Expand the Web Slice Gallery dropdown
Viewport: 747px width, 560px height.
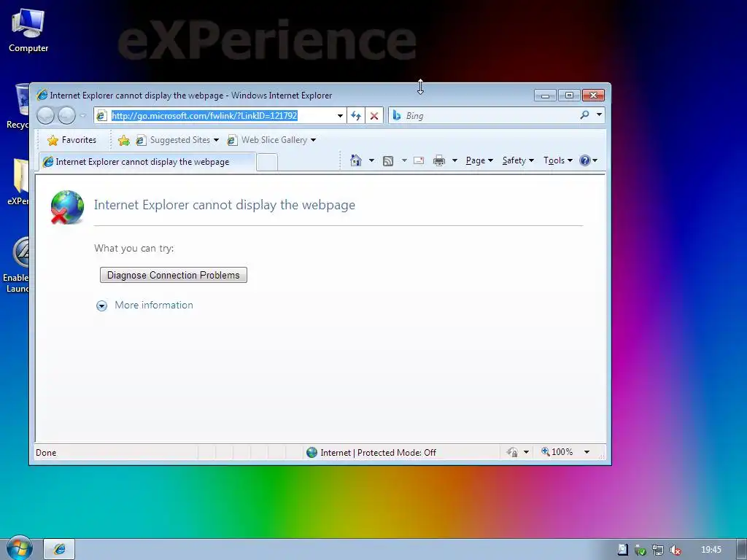313,140
